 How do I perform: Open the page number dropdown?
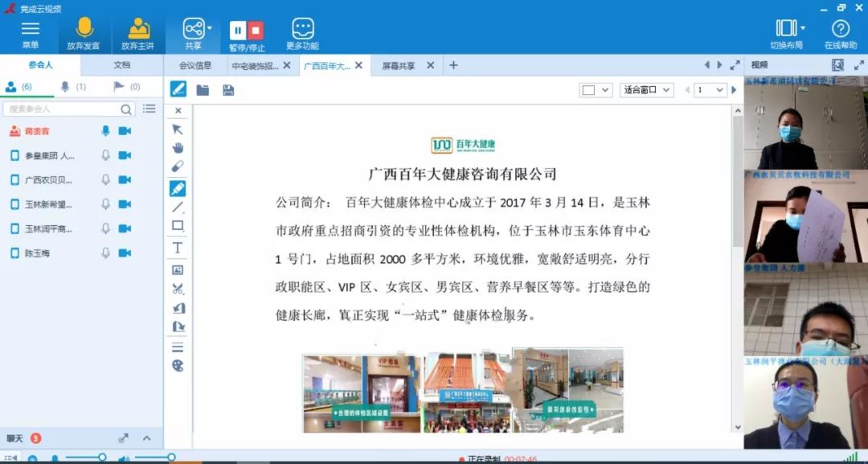click(x=710, y=90)
